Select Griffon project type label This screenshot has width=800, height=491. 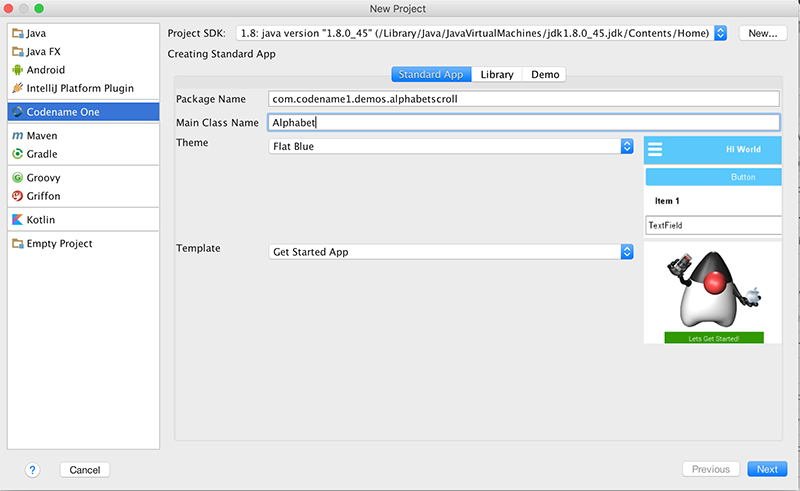(43, 196)
